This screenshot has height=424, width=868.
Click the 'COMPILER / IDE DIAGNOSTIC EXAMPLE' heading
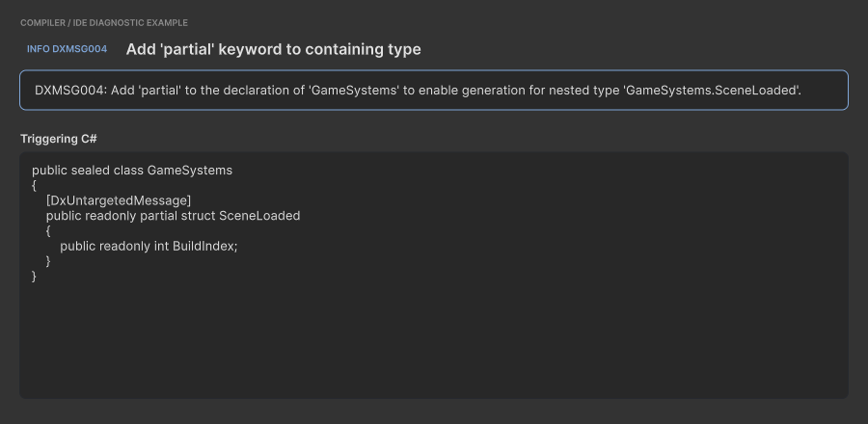pyautogui.click(x=104, y=23)
